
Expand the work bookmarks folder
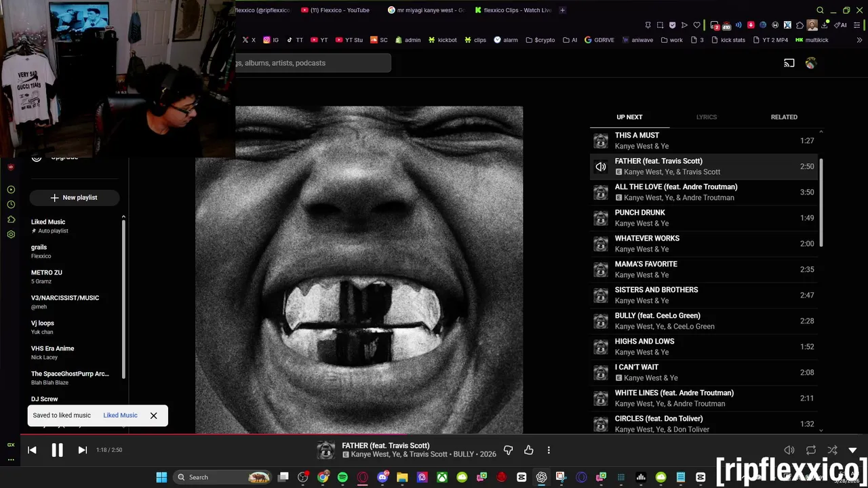coord(672,40)
